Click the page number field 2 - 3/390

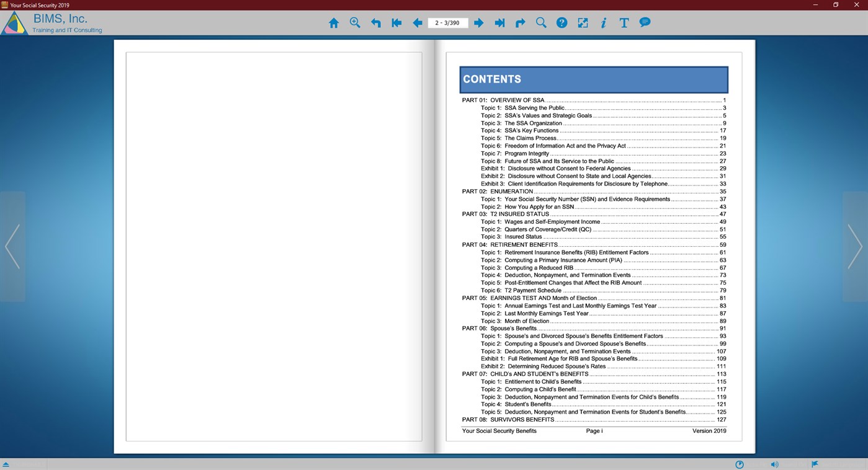click(448, 23)
